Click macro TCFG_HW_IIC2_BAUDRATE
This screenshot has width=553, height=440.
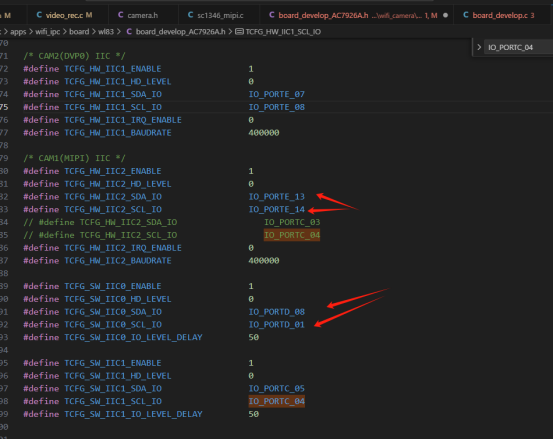pyautogui.click(x=118, y=261)
